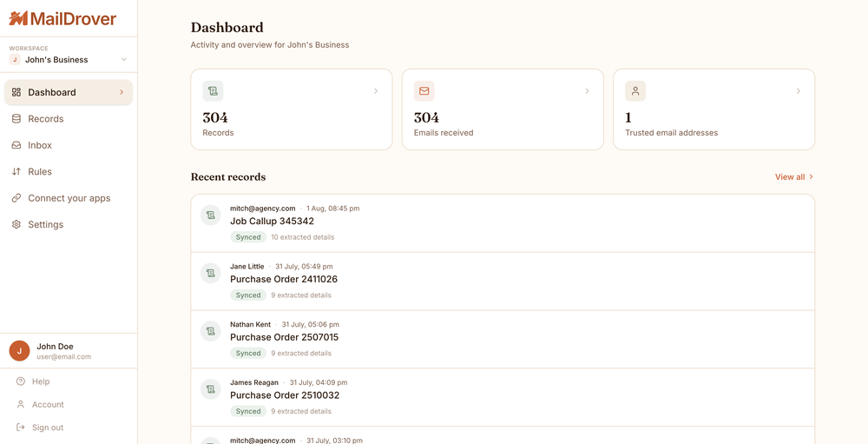Click the Records database icon
Image resolution: width=868 pixels, height=444 pixels.
tap(16, 119)
